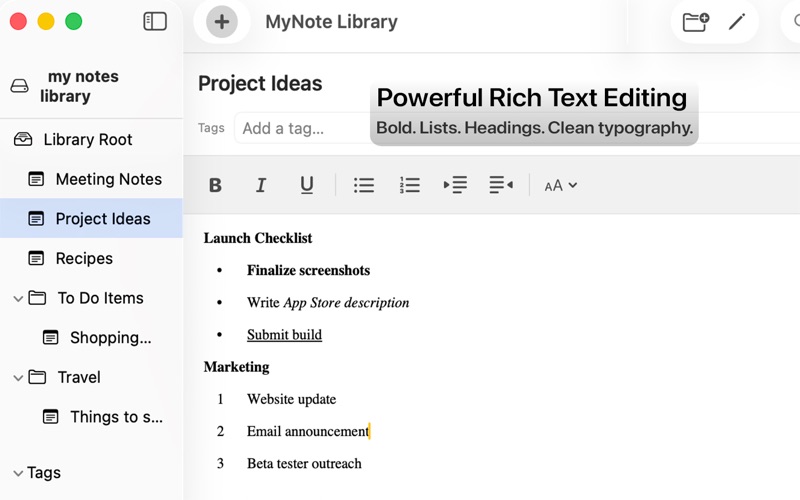
Task: Select the Travel folder
Action: pyautogui.click(x=79, y=377)
